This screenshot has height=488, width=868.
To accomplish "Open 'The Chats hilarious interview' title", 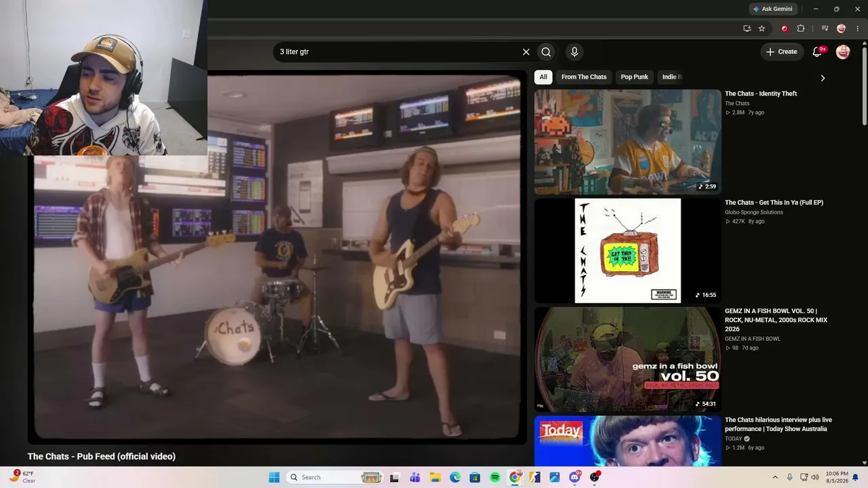I will [x=778, y=424].
